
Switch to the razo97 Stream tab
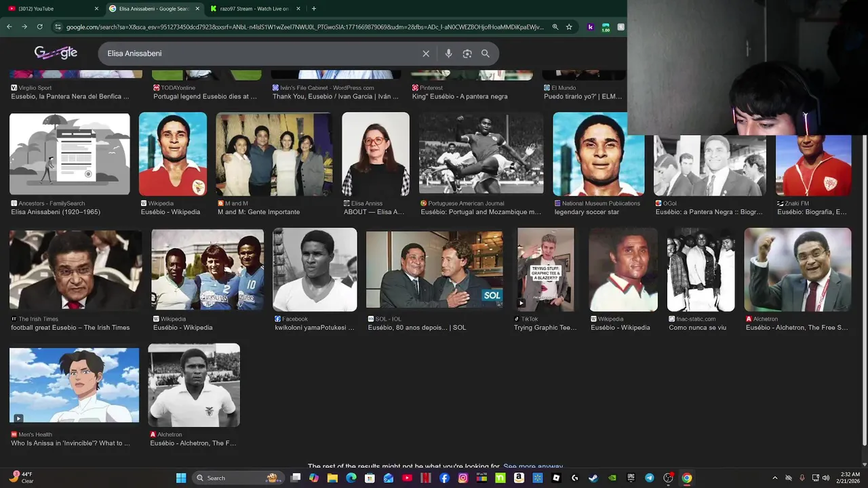tap(255, 9)
